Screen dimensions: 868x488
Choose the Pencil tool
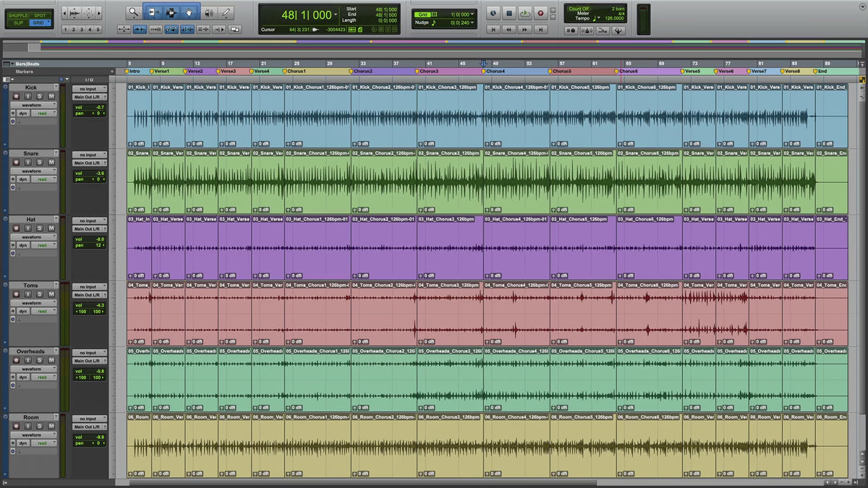click(x=227, y=12)
